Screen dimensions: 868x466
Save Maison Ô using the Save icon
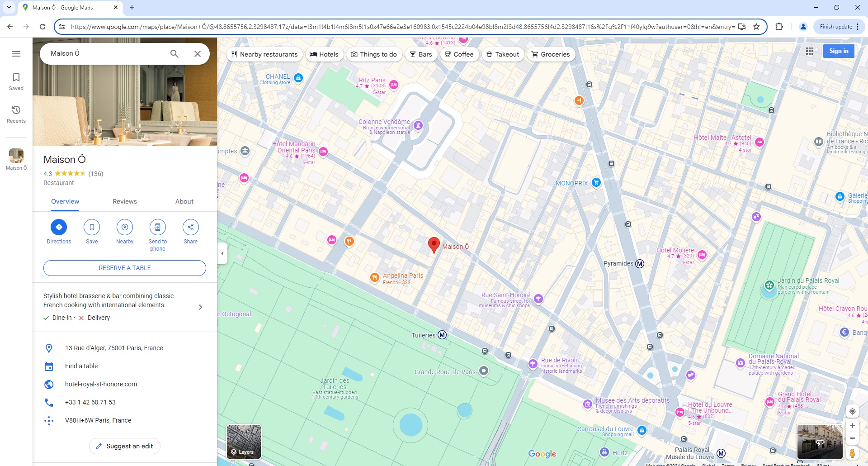(92, 227)
